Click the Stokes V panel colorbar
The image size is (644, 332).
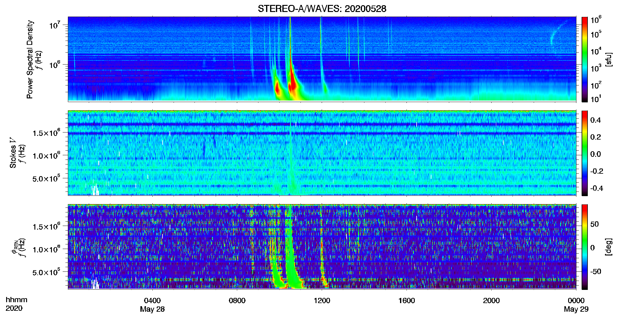point(585,153)
